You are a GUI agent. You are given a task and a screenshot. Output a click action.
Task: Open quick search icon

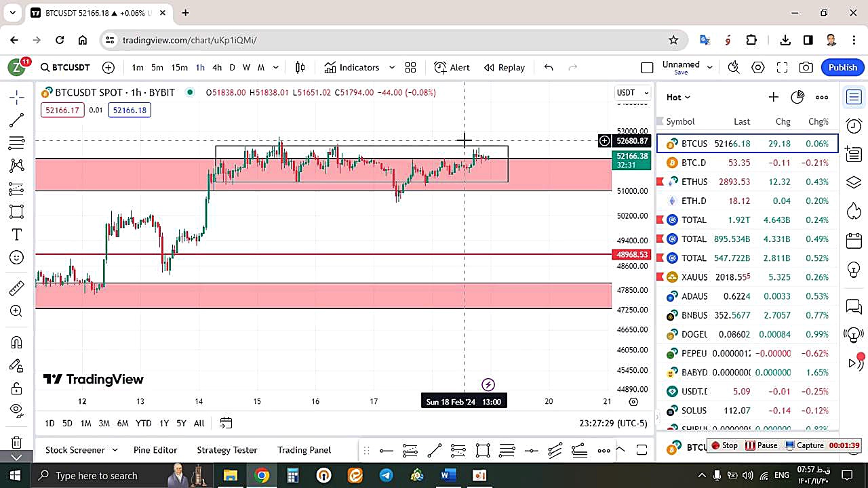tap(733, 67)
